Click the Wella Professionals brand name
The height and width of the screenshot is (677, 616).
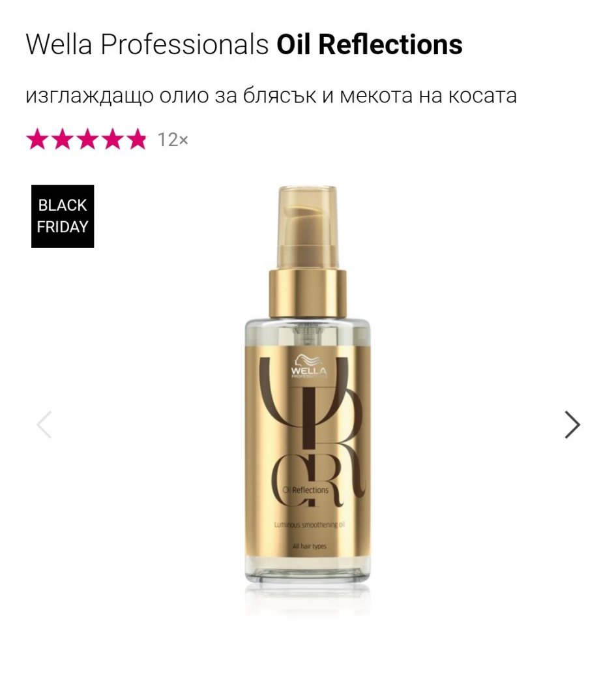[147, 44]
